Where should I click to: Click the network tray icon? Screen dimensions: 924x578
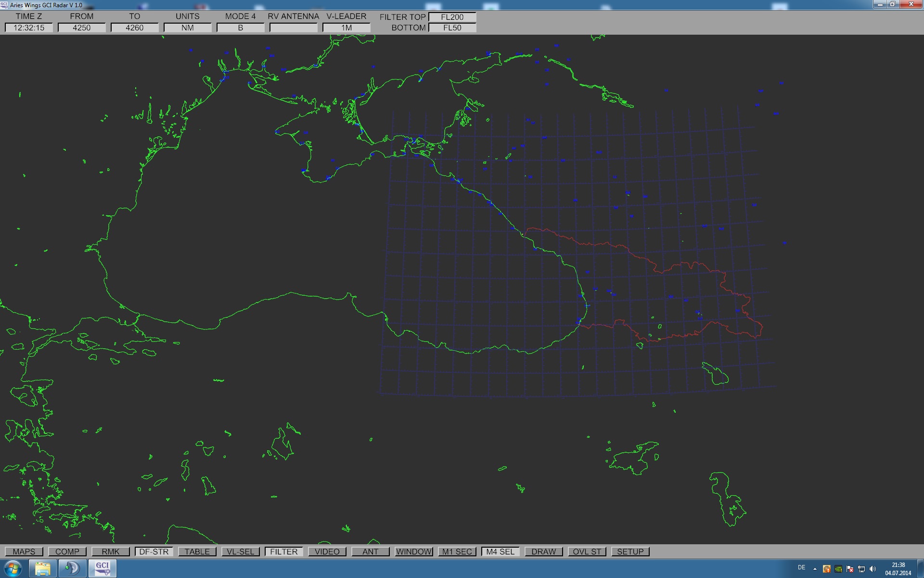click(861, 569)
